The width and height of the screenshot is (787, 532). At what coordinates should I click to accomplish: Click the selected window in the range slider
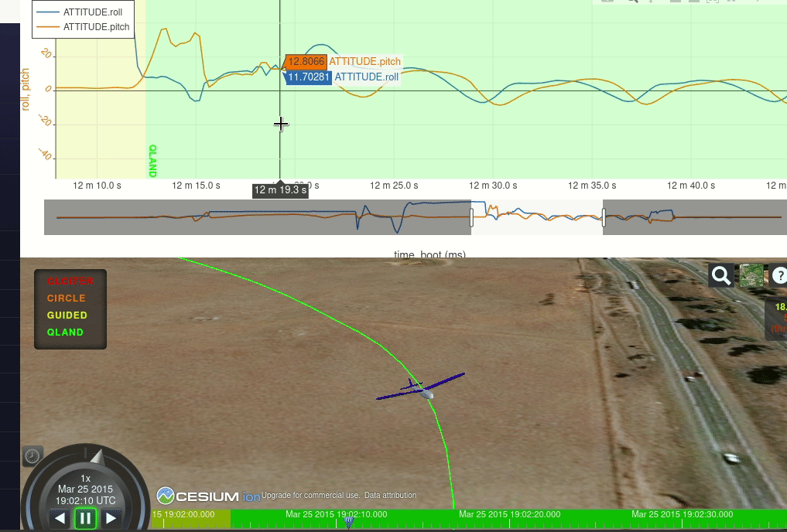pyautogui.click(x=537, y=217)
